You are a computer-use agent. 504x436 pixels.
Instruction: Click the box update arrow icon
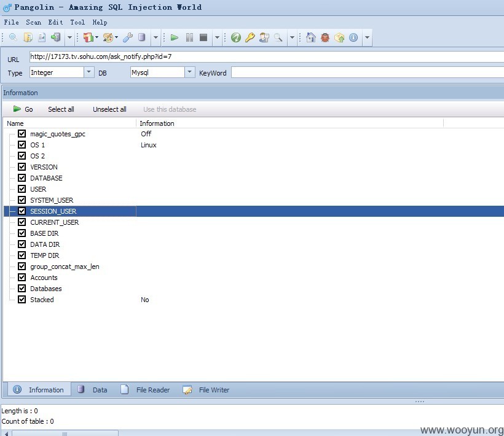(x=339, y=37)
